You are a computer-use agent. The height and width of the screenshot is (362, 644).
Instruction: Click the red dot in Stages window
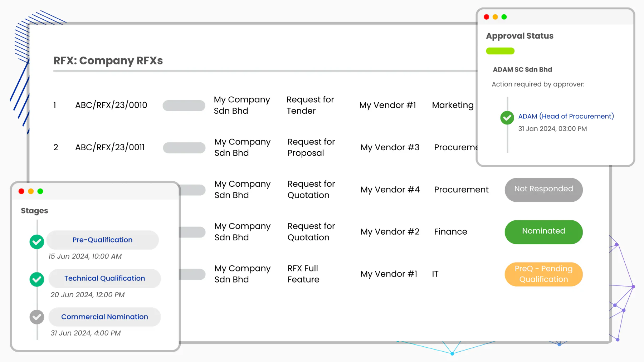click(21, 191)
